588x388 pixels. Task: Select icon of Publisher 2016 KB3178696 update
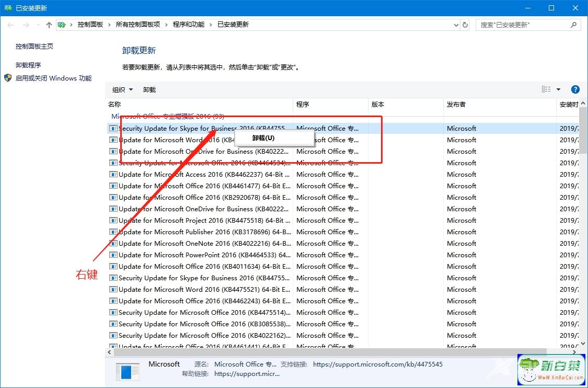[x=113, y=232]
